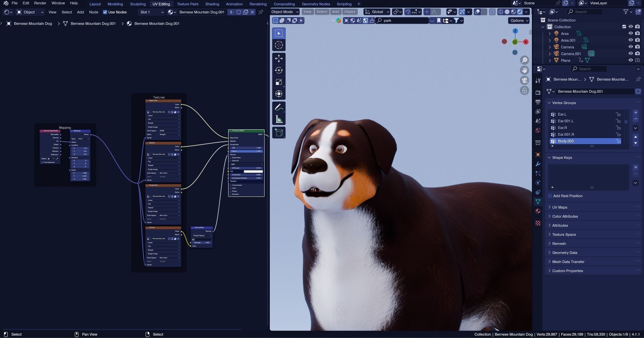This screenshot has width=644, height=338.
Task: Open the viewport Options dropdown
Action: (519, 20)
